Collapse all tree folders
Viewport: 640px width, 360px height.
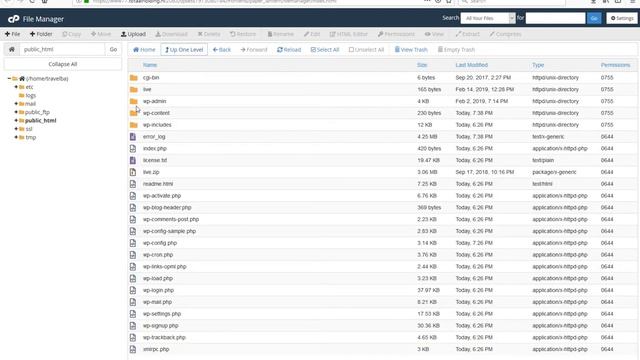point(62,64)
